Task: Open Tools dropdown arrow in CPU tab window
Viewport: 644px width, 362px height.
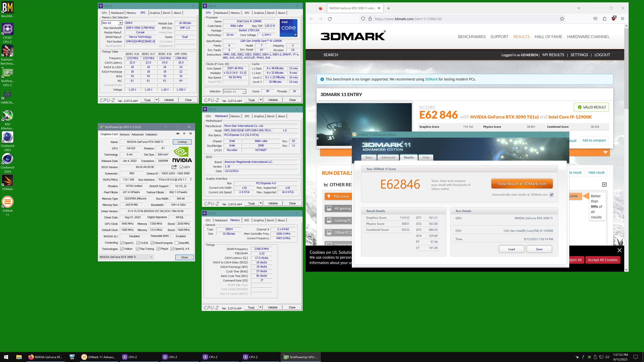Action: tap(261, 100)
